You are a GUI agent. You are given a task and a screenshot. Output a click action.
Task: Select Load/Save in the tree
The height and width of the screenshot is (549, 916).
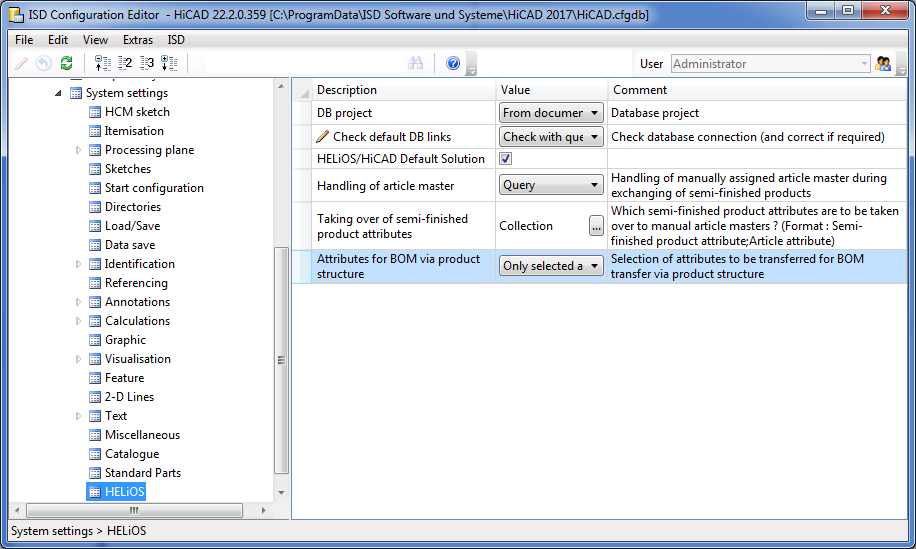132,226
